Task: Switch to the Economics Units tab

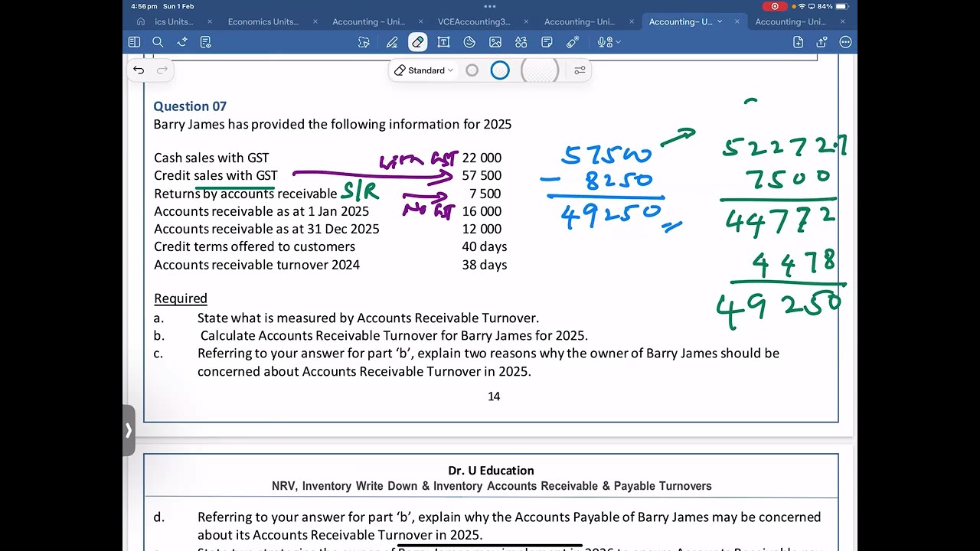Action: point(263,21)
